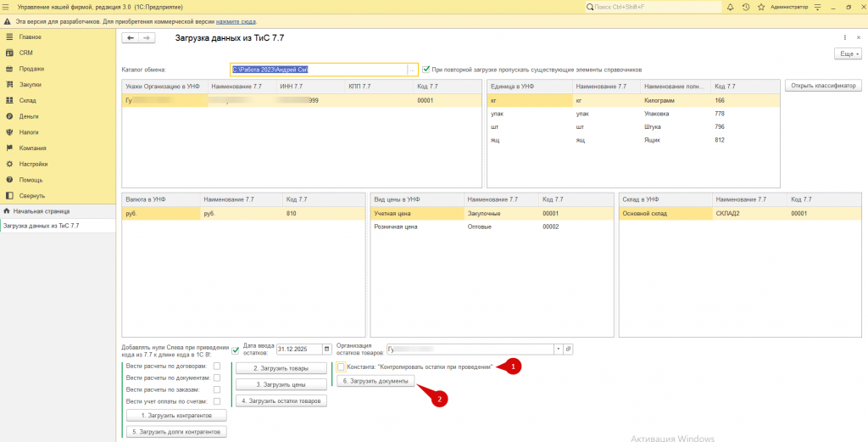Open the form's three-dot options menu
The width and height of the screenshot is (868, 442).
845,37
